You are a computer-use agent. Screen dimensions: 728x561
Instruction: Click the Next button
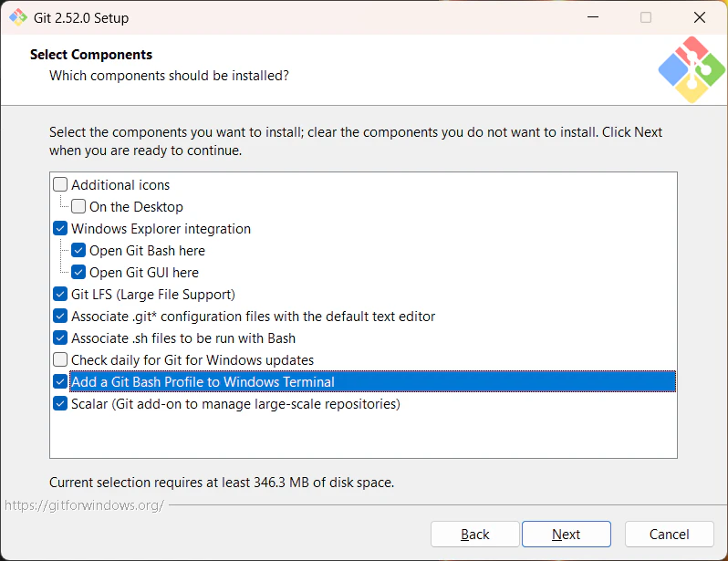[566, 534]
